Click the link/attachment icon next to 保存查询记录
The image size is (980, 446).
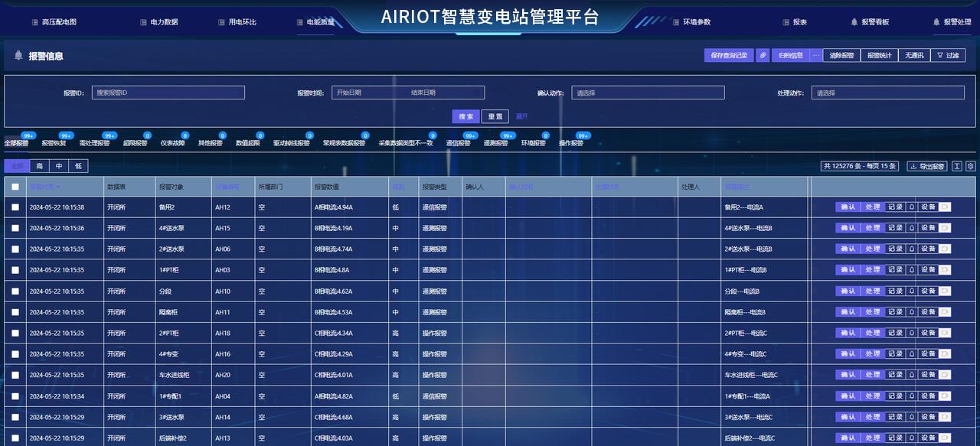point(763,55)
